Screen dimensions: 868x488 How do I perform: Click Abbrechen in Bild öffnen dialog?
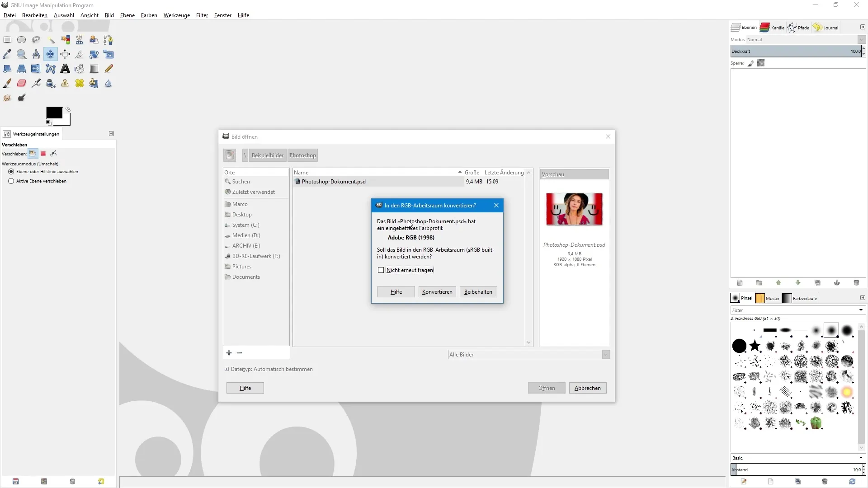[x=588, y=388]
